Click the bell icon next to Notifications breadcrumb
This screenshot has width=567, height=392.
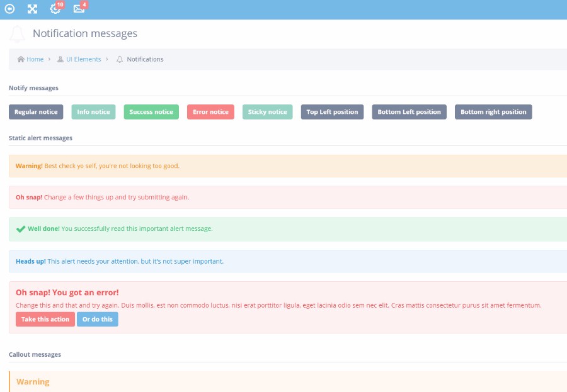point(120,59)
